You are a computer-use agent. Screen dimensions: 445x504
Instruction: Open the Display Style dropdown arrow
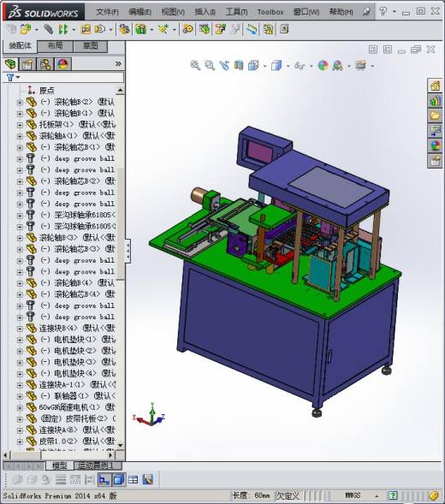click(288, 66)
